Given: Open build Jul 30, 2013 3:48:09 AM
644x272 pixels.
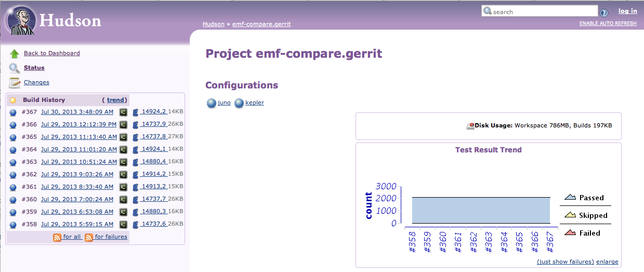Looking at the screenshot, I should pyautogui.click(x=77, y=112).
